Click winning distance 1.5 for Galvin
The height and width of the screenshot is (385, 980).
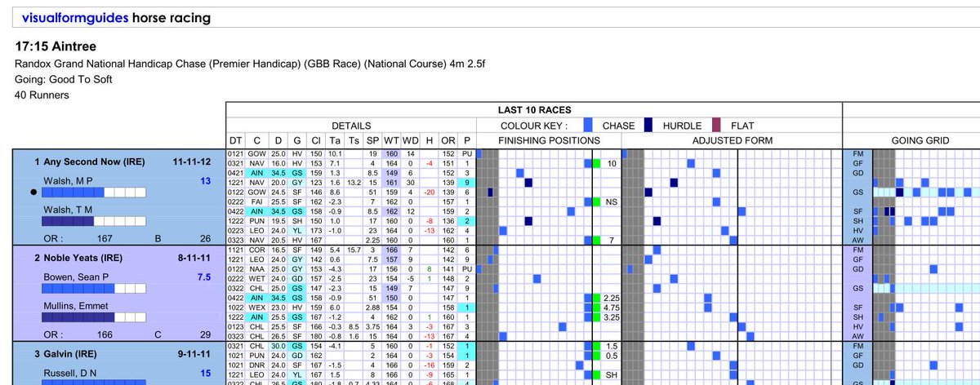(610, 346)
